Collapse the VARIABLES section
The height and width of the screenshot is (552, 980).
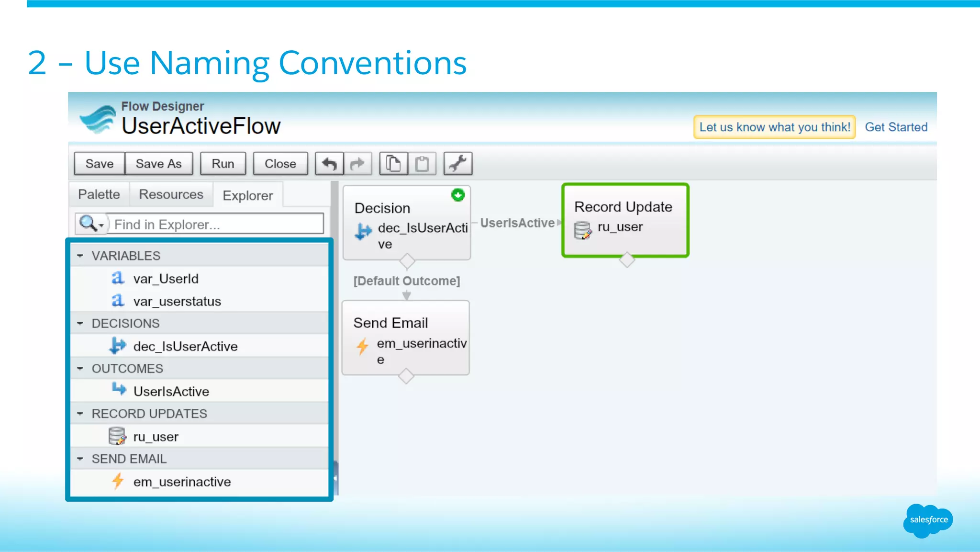80,256
